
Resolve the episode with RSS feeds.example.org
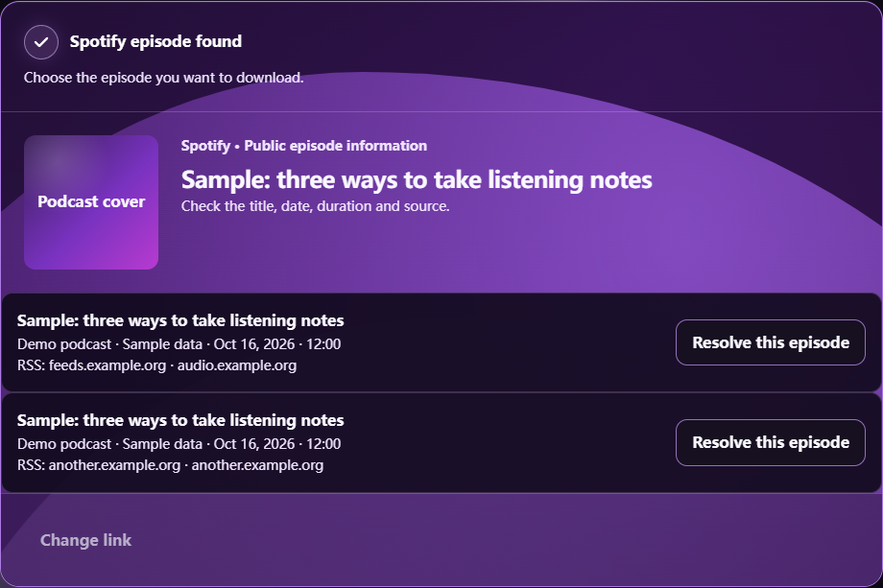(x=771, y=342)
